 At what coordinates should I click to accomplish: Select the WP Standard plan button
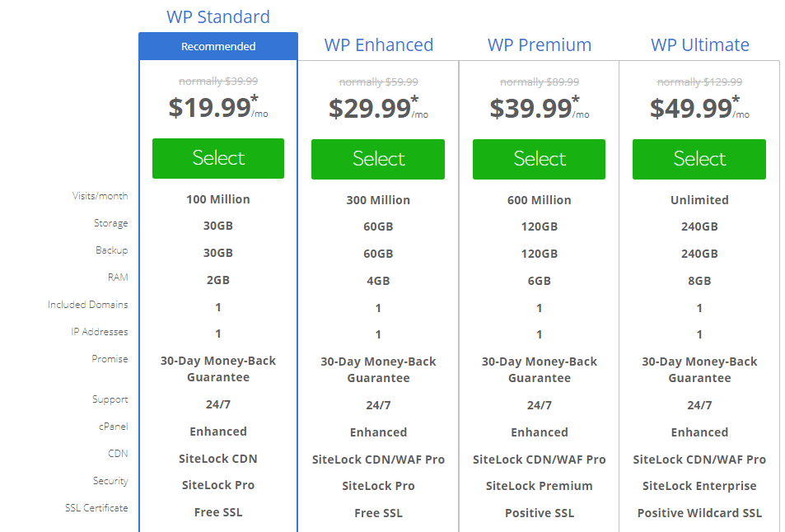218,158
